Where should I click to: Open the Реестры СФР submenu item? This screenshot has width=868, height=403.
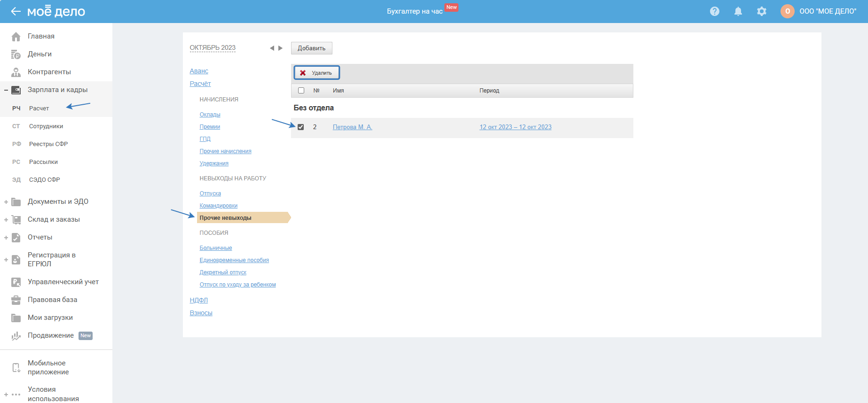pyautogui.click(x=48, y=144)
